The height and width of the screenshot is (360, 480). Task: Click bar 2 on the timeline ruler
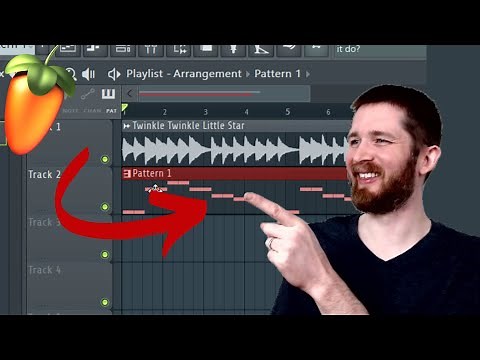coord(164,112)
